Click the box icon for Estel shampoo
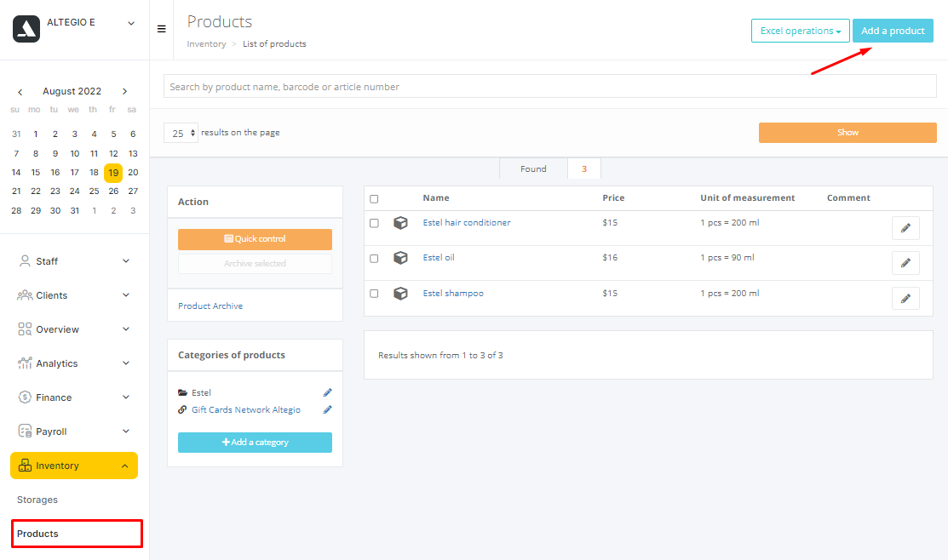 (400, 294)
